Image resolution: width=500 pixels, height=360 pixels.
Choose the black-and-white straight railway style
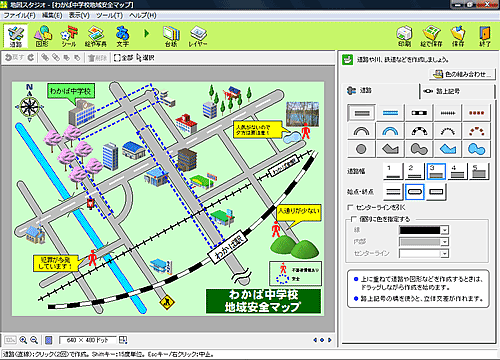[x=419, y=113]
